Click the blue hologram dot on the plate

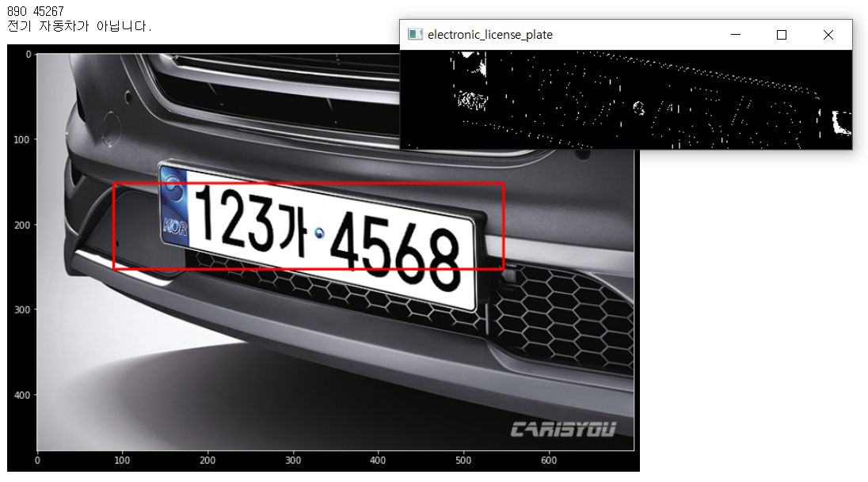[319, 232]
